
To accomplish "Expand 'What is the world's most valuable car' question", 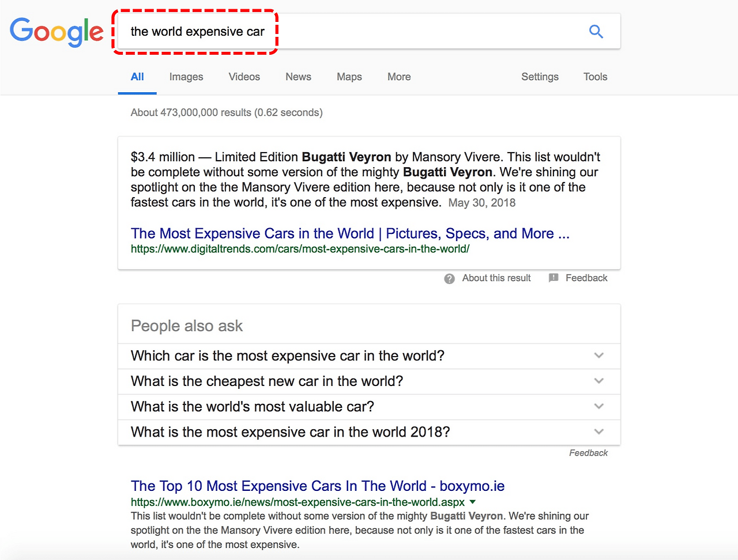I will point(598,406).
